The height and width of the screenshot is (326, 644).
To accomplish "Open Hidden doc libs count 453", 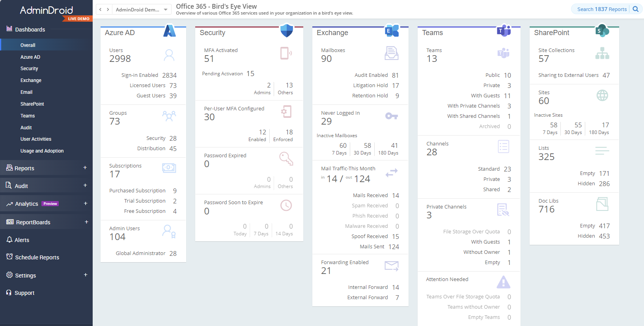I will click(x=604, y=236).
